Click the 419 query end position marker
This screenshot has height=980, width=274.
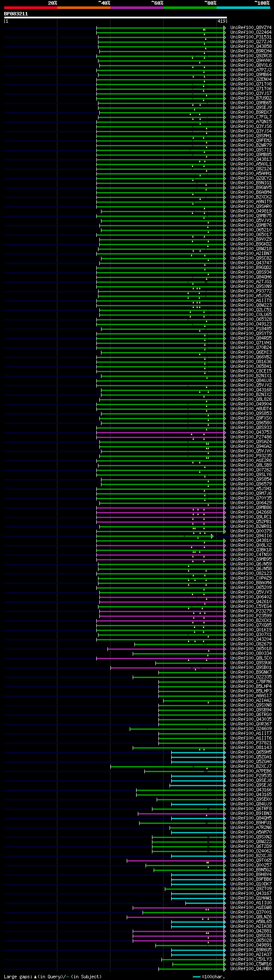[x=221, y=21]
